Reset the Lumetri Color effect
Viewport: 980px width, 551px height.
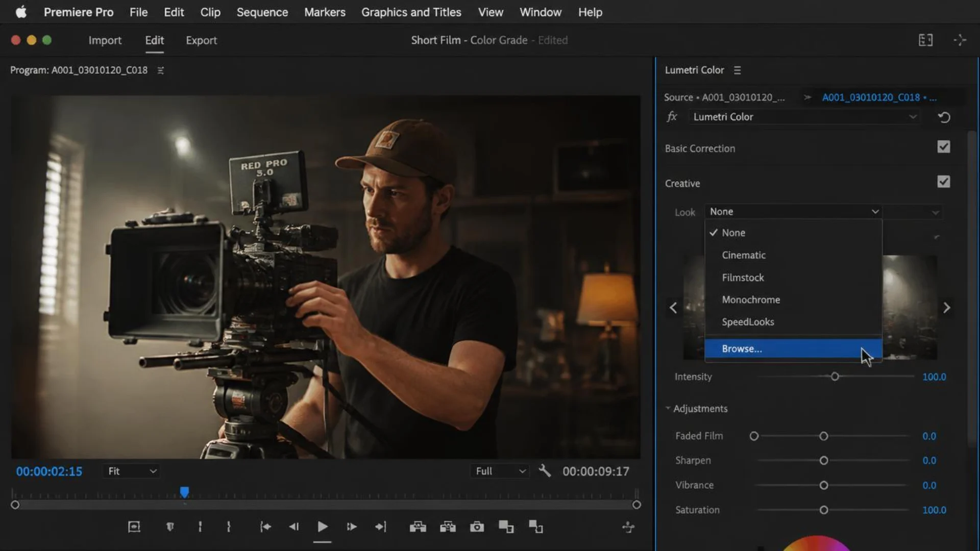click(x=944, y=117)
